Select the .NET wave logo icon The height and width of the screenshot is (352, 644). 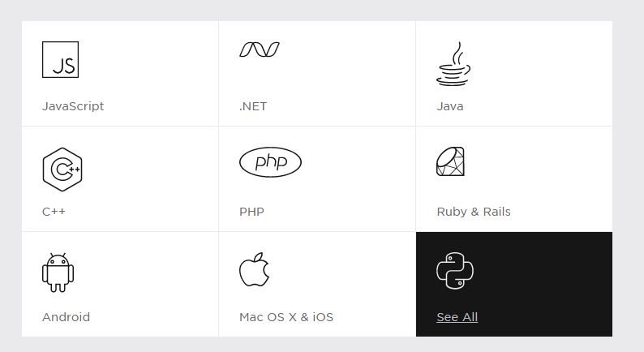260,49
